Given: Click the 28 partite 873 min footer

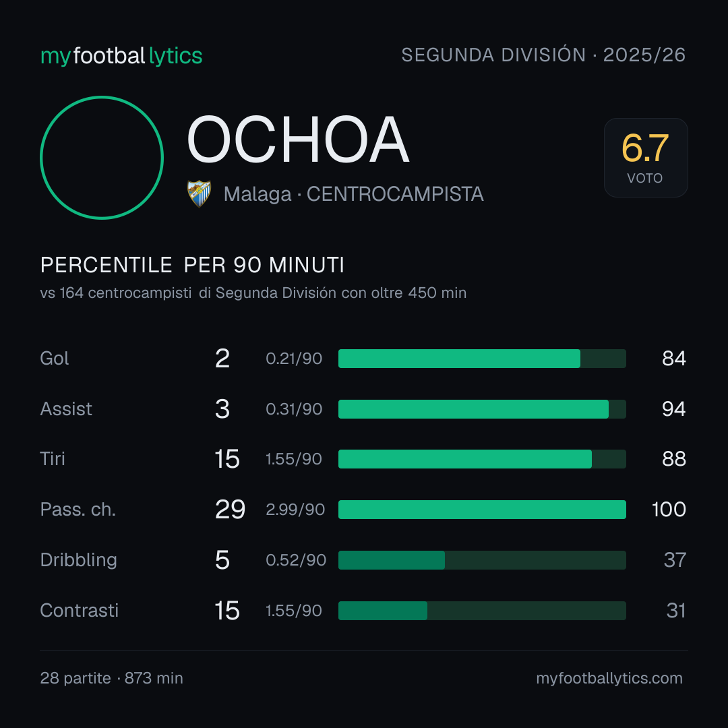Looking at the screenshot, I should pyautogui.click(x=111, y=678).
